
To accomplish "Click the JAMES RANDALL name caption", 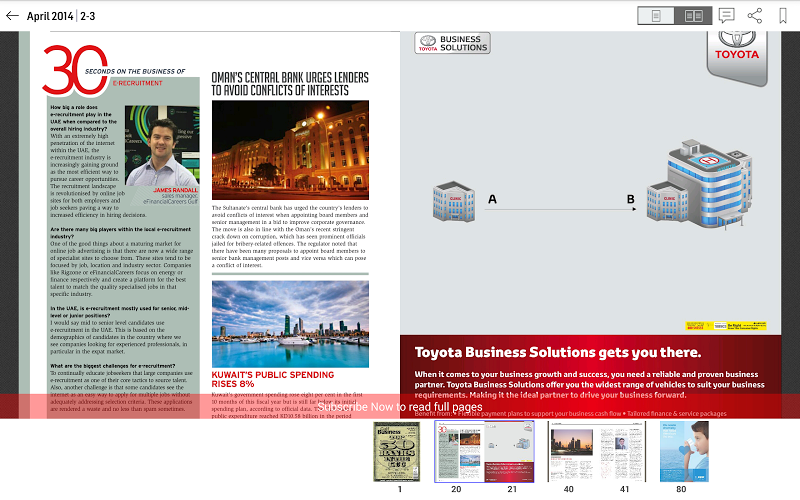I will pos(175,190).
